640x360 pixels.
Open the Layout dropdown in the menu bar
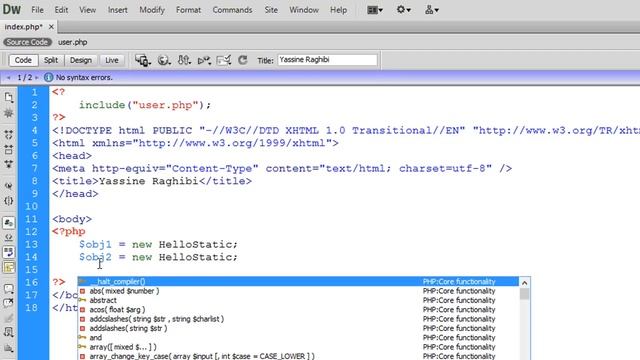click(x=375, y=10)
